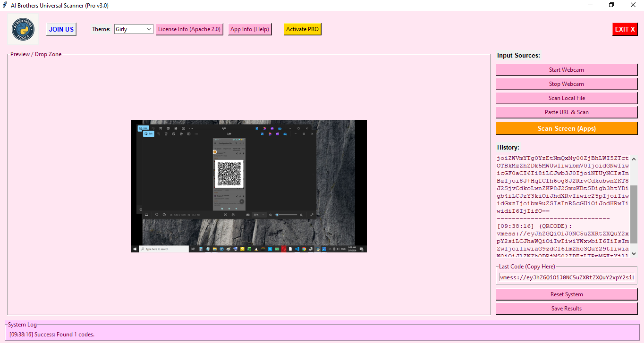
Task: Click the zoom slider in the previewed photo viewer
Action: (x=287, y=215)
